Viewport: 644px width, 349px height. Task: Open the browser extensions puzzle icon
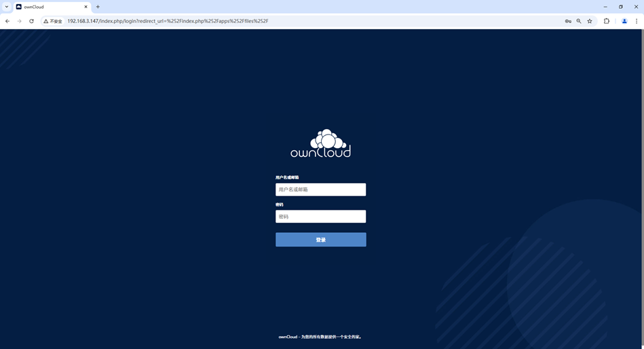click(606, 21)
